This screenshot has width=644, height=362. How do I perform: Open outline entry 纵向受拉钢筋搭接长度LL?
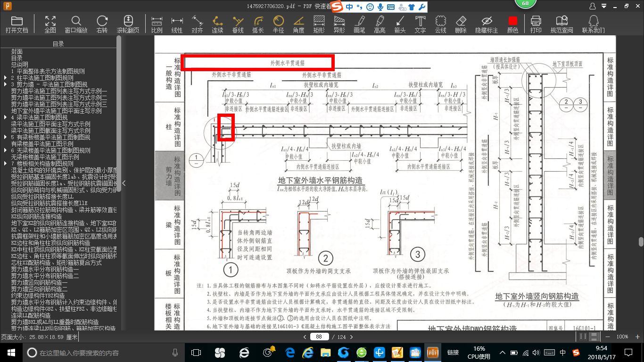(x=42, y=197)
